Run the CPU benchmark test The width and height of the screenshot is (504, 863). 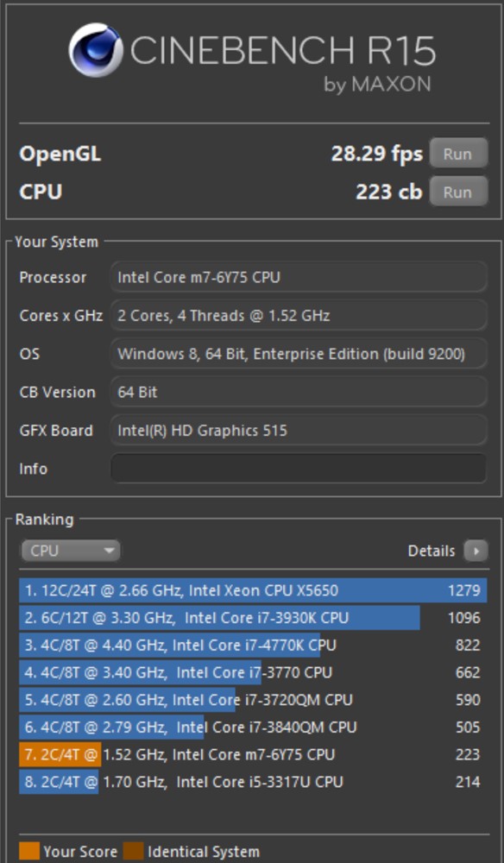[x=458, y=192]
